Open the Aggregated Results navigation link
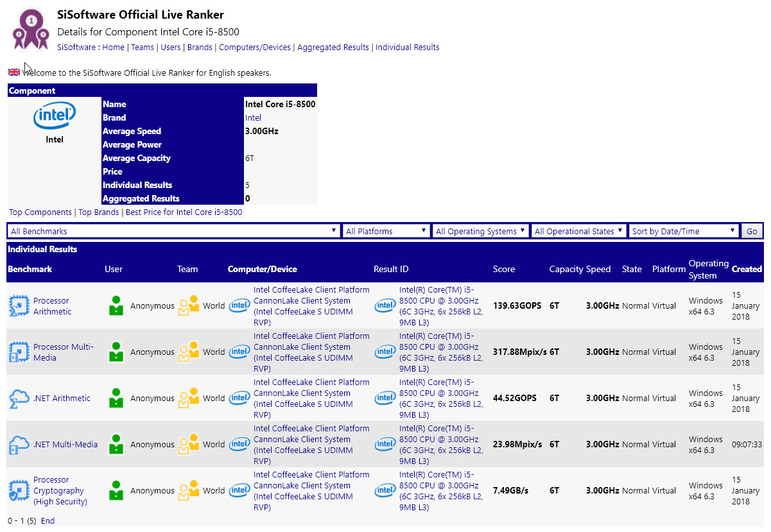The height and width of the screenshot is (532, 771). click(333, 47)
